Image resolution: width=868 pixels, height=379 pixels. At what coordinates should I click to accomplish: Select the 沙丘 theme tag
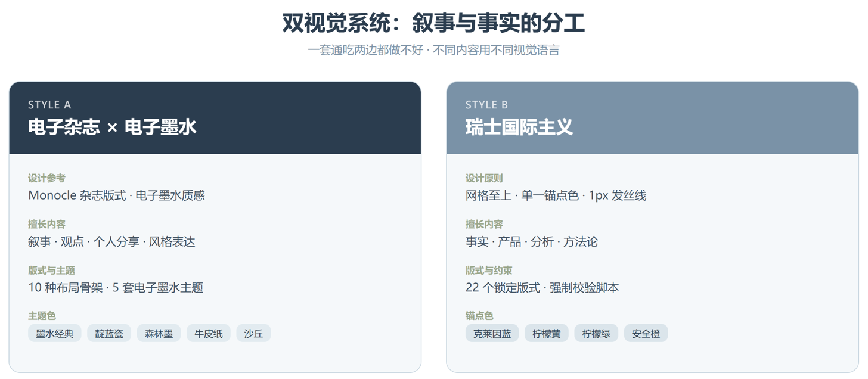[254, 334]
